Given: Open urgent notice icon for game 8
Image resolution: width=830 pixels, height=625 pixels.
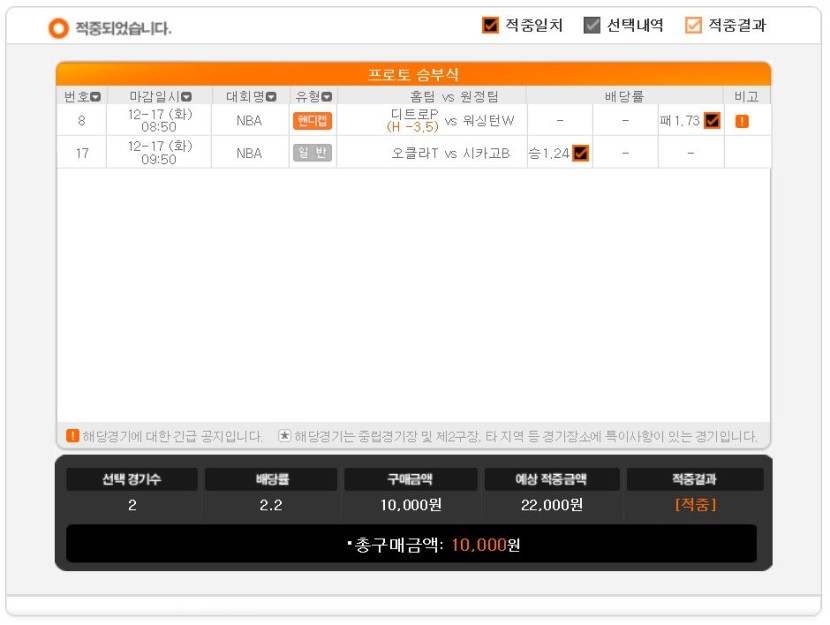Looking at the screenshot, I should pos(742,121).
